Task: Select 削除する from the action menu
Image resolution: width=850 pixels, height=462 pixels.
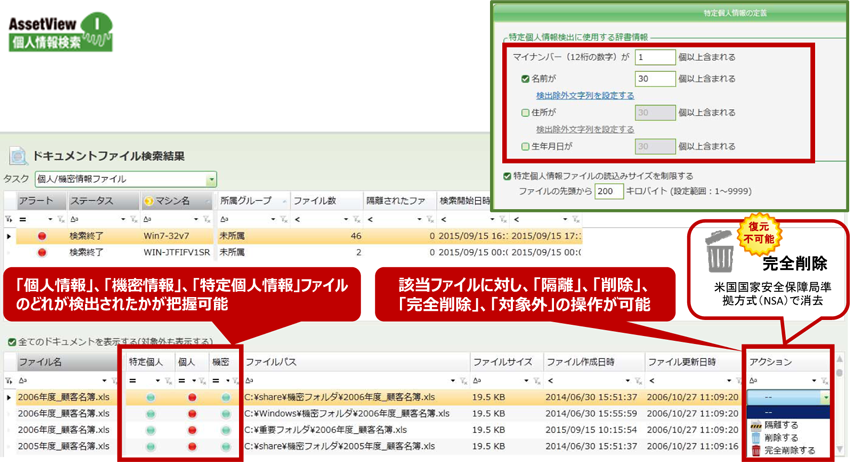Action: [784, 437]
